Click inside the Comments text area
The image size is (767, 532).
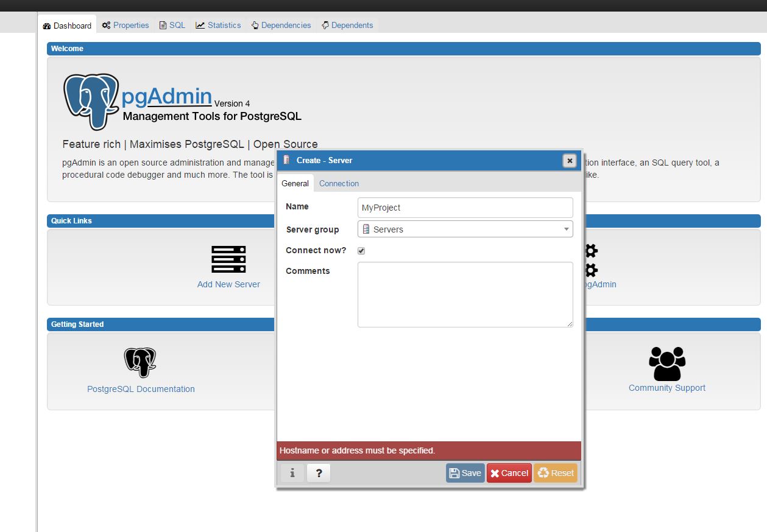465,295
